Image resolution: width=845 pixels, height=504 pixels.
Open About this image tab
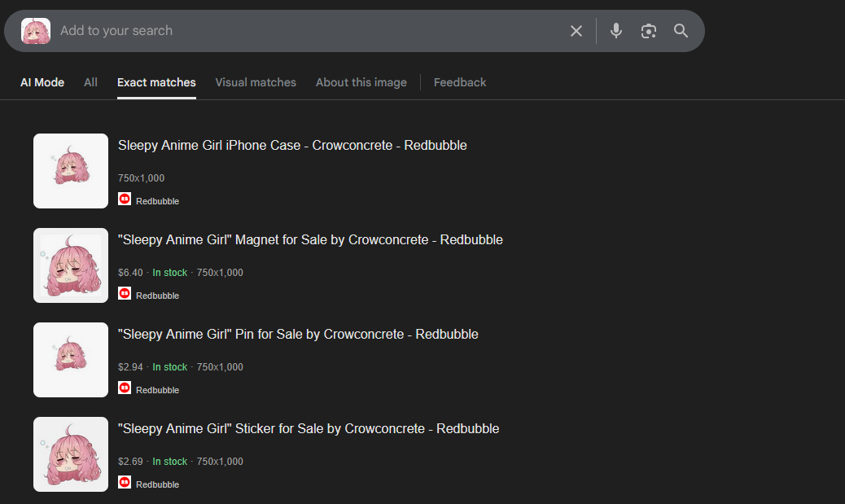361,82
